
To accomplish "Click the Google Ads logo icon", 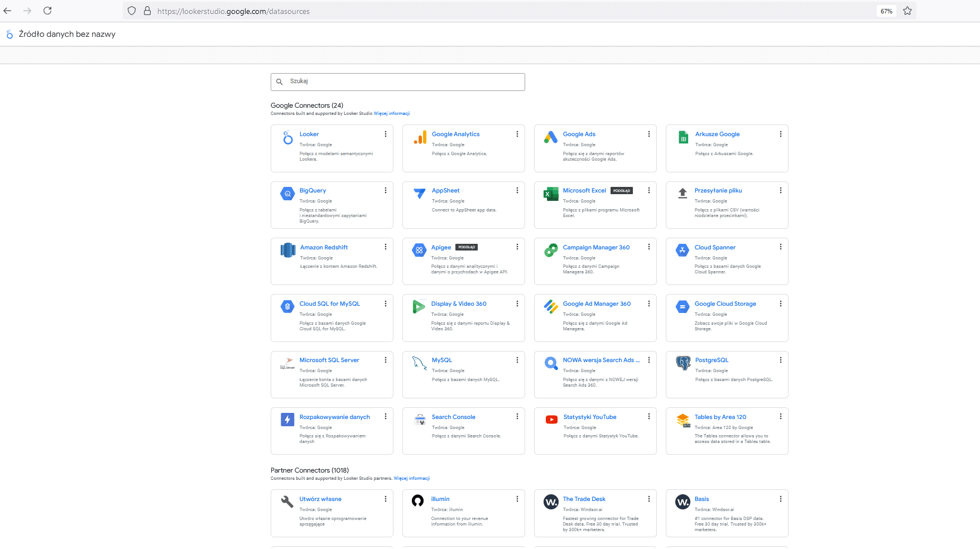I will 551,137.
